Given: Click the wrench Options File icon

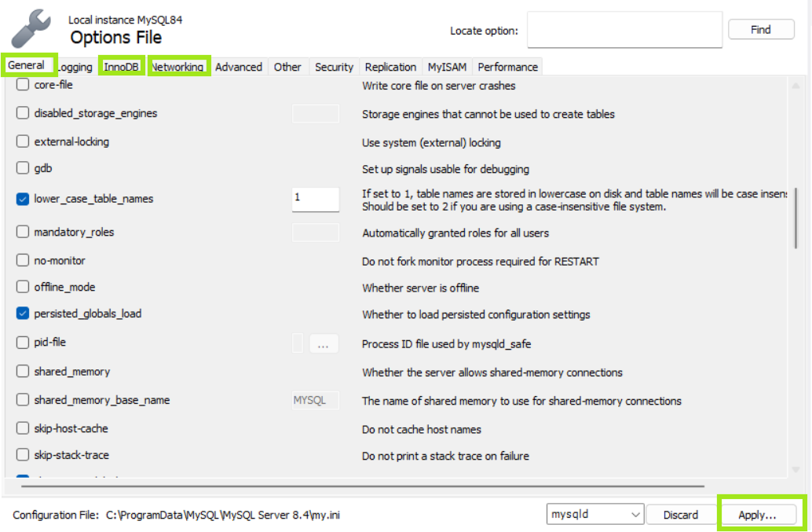Looking at the screenshot, I should (32, 29).
